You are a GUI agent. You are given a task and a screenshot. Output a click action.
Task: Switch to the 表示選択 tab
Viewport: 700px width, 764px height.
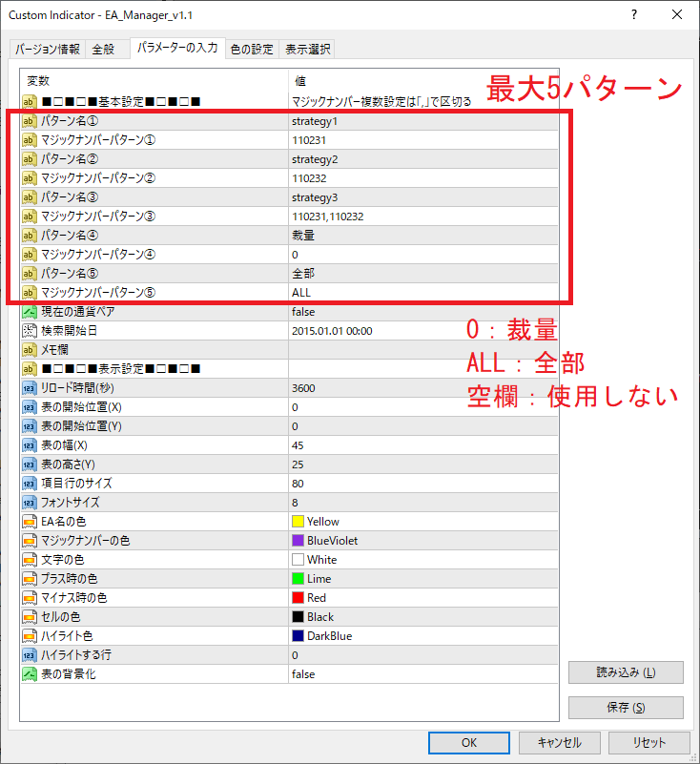(x=307, y=50)
